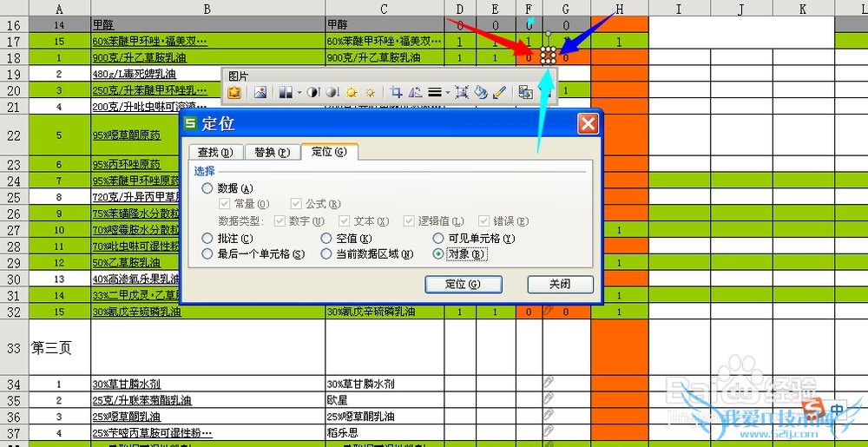Click the Reset Picture icon
The width and height of the screenshot is (868, 447).
525,92
